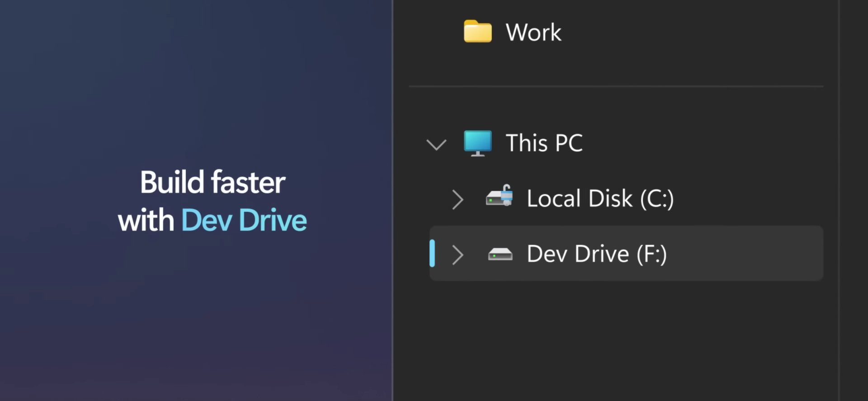Expand the Dev Drive (F:) node
Image resolution: width=868 pixels, height=401 pixels.
click(x=458, y=255)
